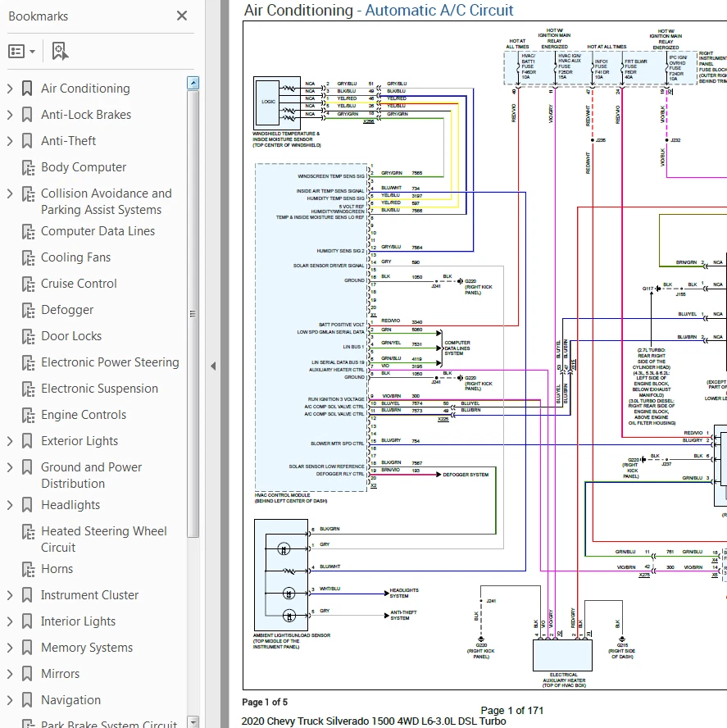Collapse the navigation pane with the side arrow
Viewport: 727px width, 728px height.
point(214,366)
